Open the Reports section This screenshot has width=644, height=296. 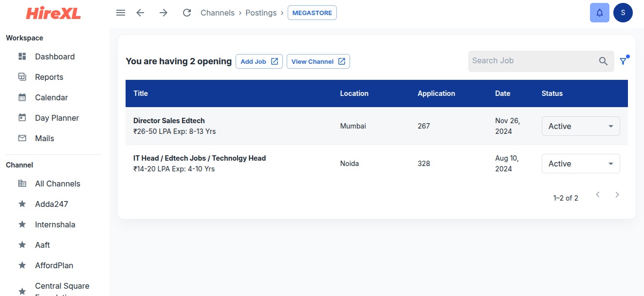49,77
